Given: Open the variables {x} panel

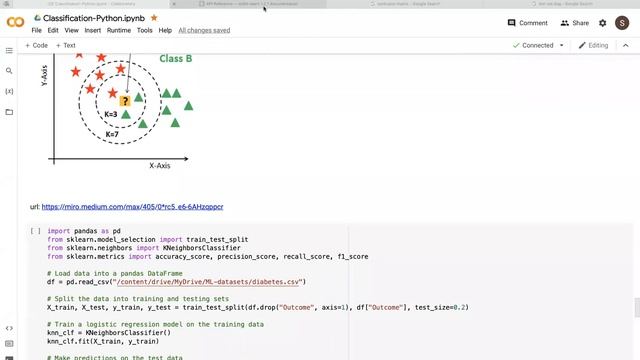Looking at the screenshot, I should click(x=9, y=91).
